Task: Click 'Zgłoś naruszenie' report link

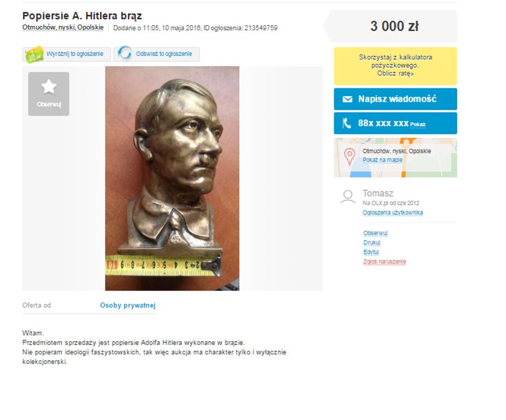Action: [384, 262]
